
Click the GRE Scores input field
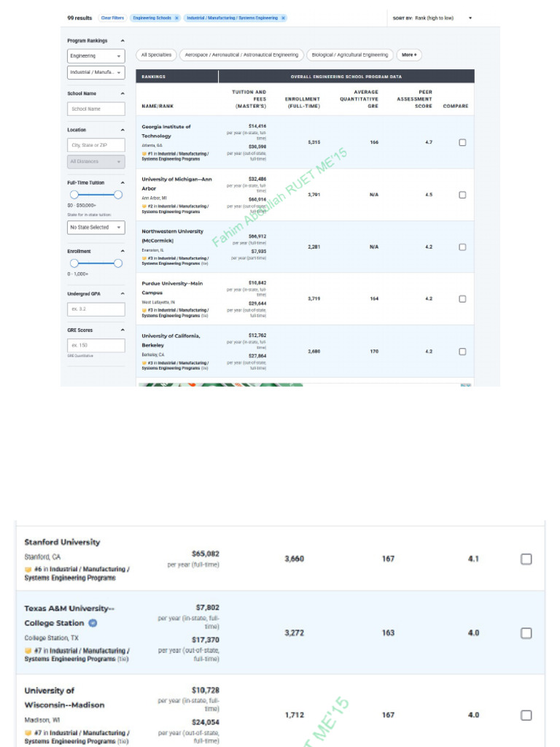tap(96, 345)
